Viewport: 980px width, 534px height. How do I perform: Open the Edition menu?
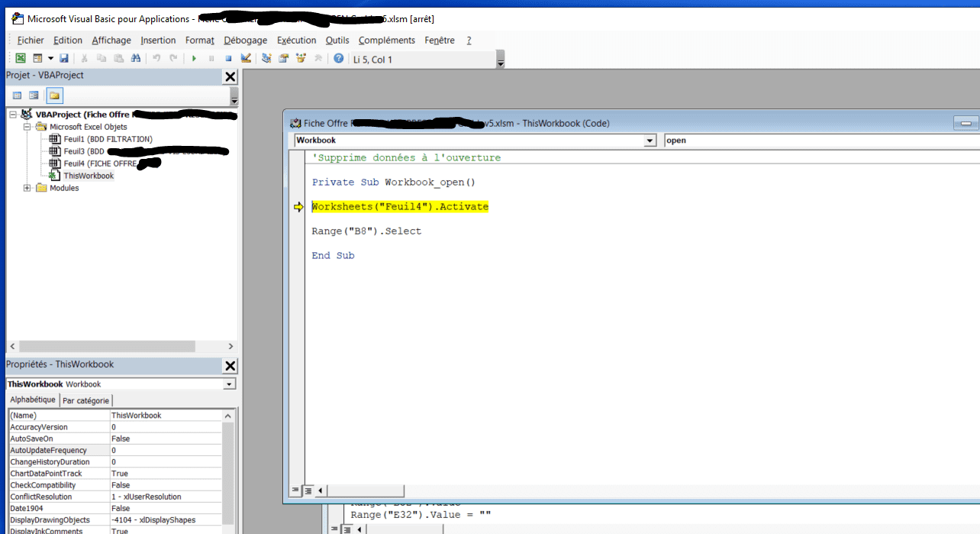pyautogui.click(x=68, y=40)
